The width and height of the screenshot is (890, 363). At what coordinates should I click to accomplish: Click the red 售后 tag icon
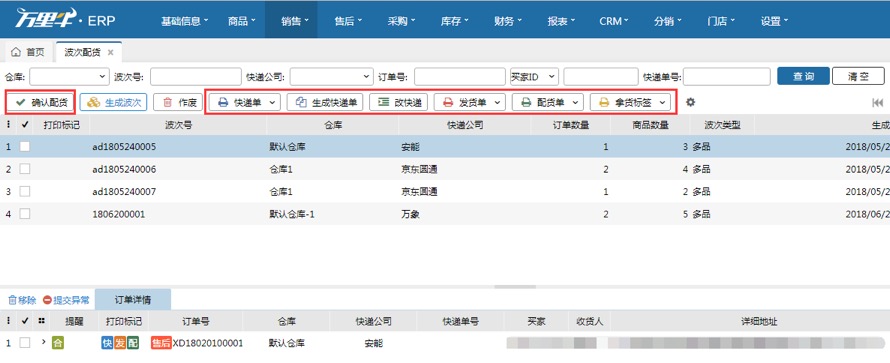click(x=161, y=343)
